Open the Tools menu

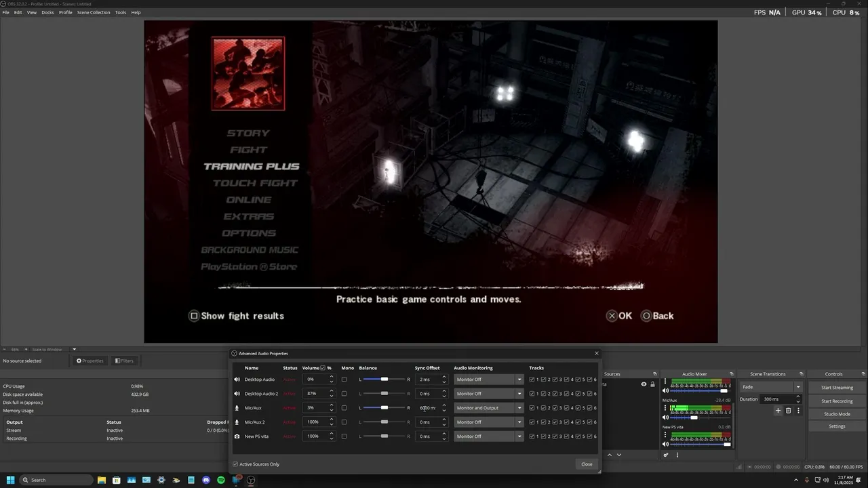[120, 12]
